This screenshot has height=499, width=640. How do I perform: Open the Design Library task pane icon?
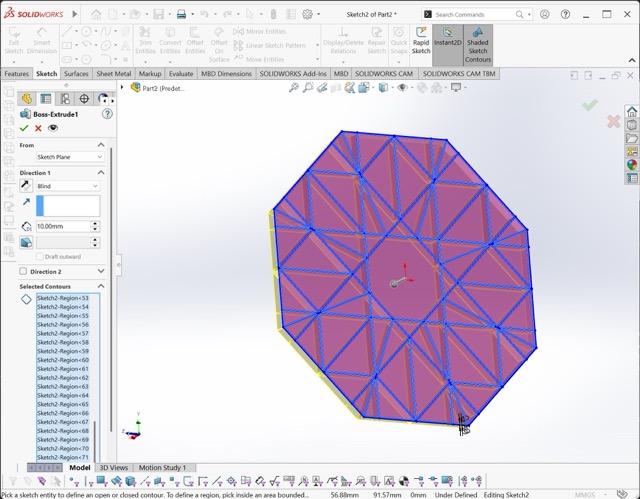pos(632,124)
